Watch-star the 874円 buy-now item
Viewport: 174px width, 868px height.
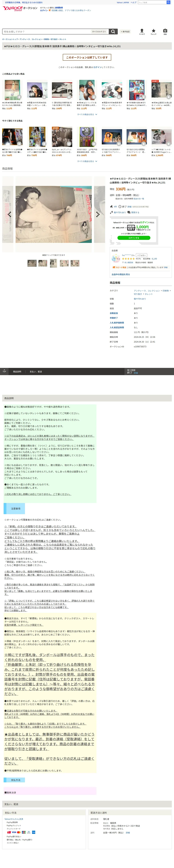pos(69,144)
